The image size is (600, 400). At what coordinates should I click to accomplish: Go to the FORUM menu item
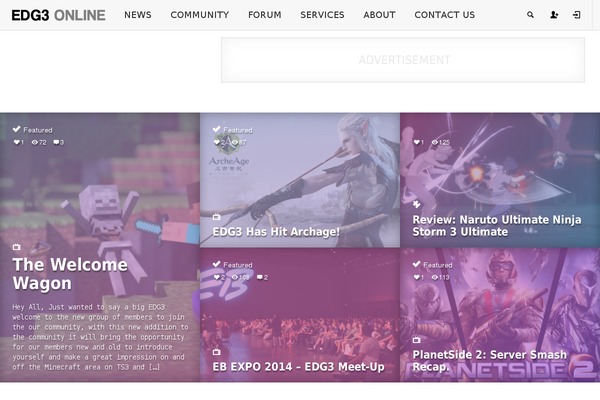264,15
